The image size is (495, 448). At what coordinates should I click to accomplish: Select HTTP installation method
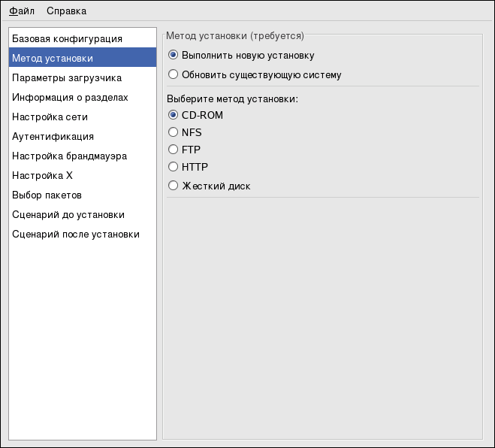tap(174, 167)
